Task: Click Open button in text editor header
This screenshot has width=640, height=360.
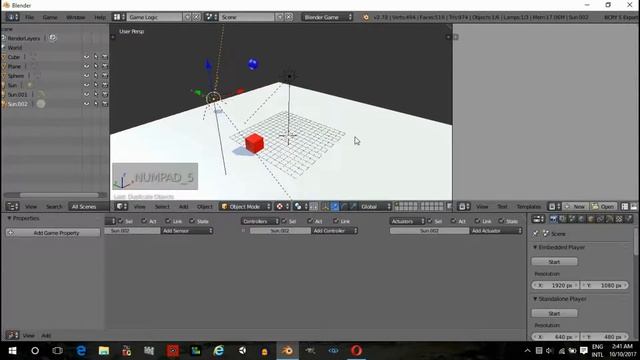Action: coord(604,207)
